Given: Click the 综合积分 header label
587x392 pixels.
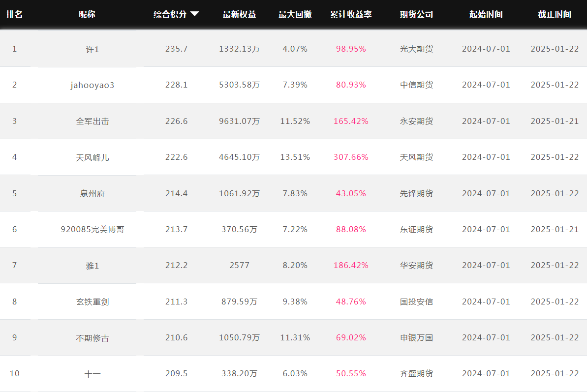Looking at the screenshot, I should tap(170, 14).
